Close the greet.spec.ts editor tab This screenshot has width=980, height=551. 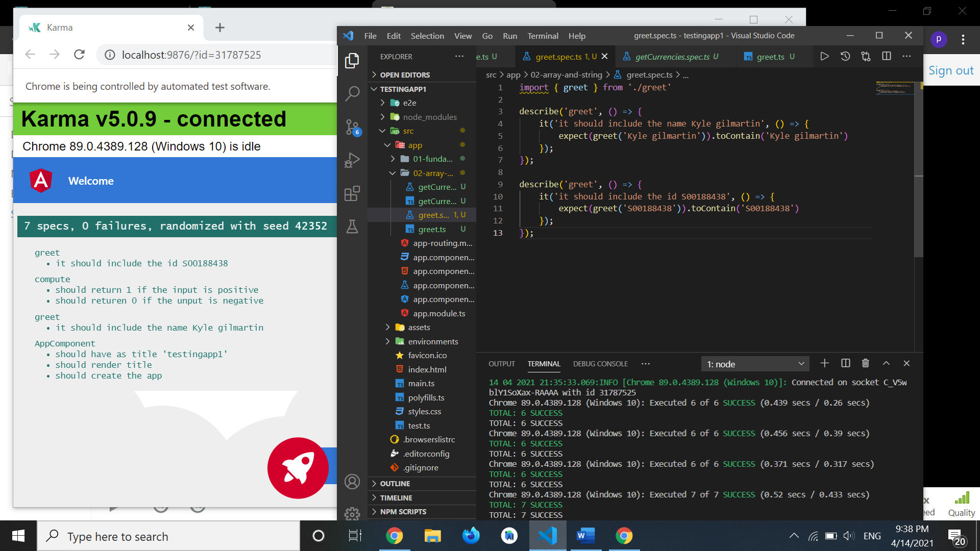(605, 57)
